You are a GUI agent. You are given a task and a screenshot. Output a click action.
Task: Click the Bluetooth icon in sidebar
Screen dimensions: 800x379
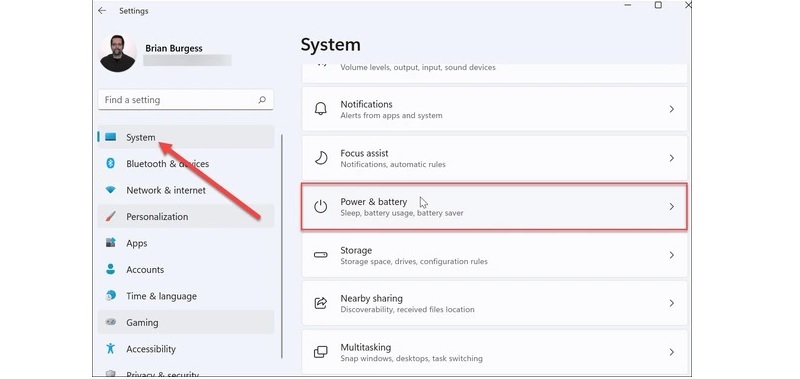point(110,163)
